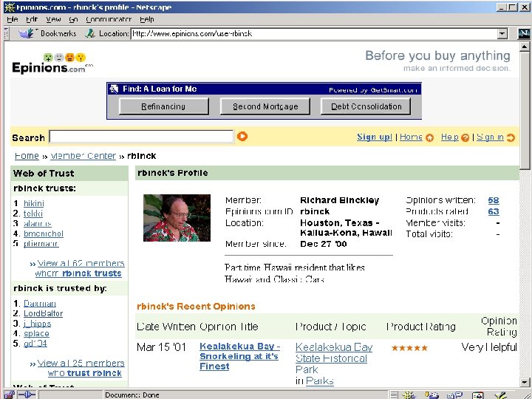This screenshot has width=532, height=399.
Task: Open Composer icon in the component bar
Action: pyautogui.click(x=501, y=395)
